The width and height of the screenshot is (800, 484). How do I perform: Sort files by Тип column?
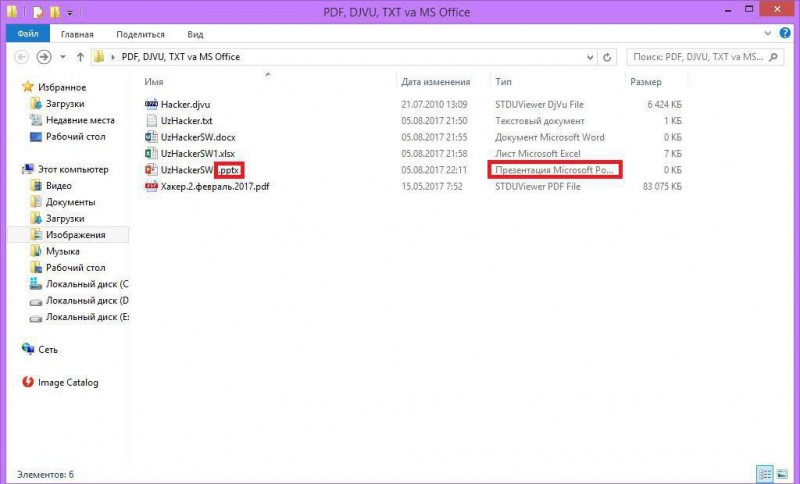click(x=503, y=82)
